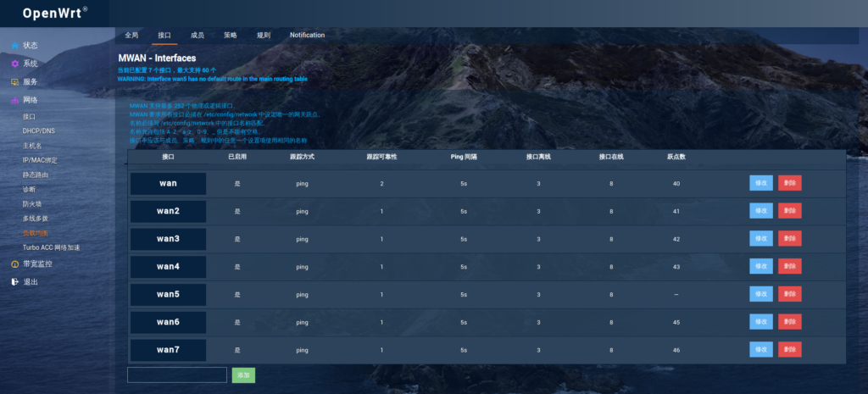Open DHCP/DNS in network submenu
Viewport: 868px width, 394px height.
coord(38,130)
